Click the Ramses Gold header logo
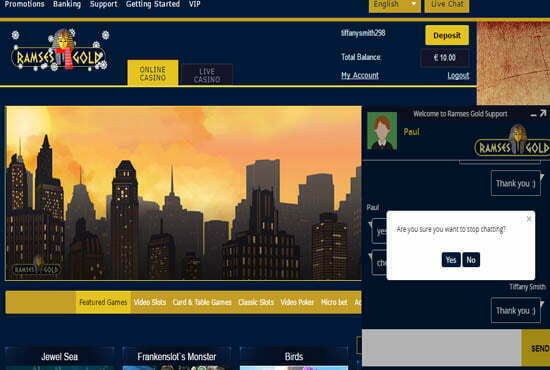Viewport: 550px width, 370px height. click(x=60, y=50)
